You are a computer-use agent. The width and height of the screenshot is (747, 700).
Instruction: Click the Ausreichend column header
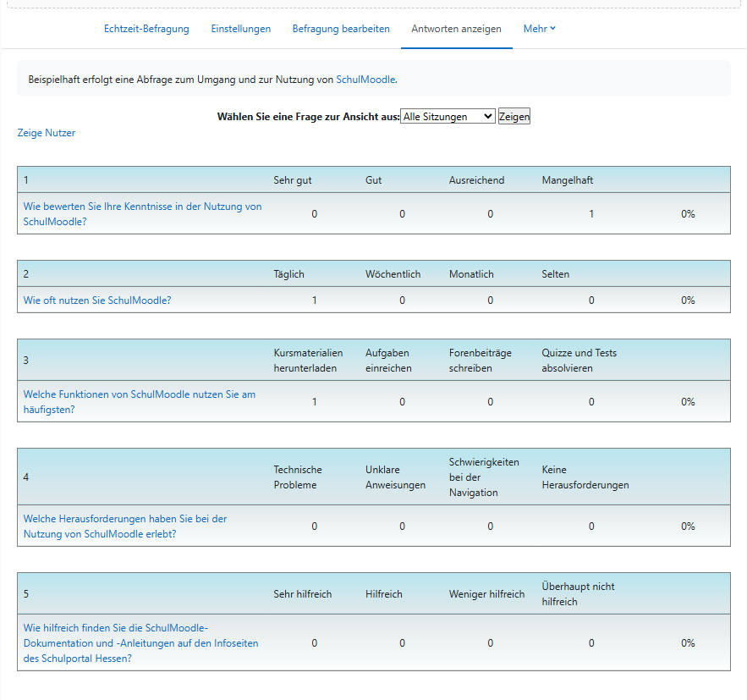click(x=476, y=180)
